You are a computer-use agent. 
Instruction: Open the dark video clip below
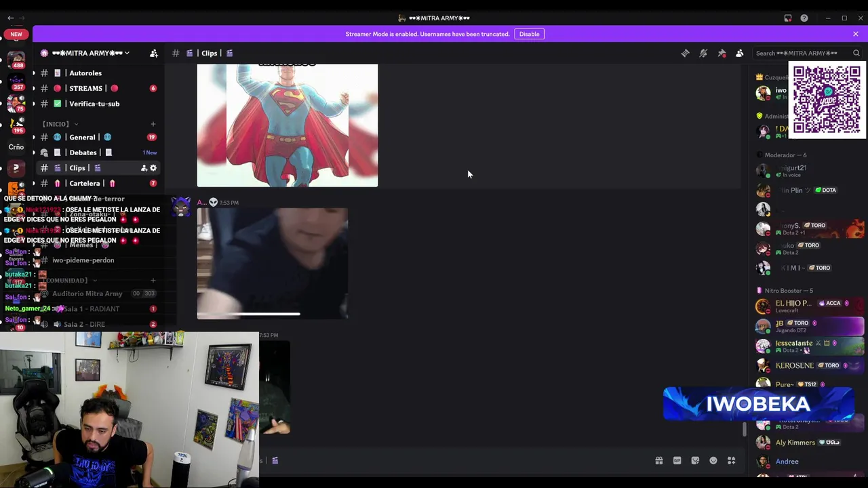pos(275,387)
